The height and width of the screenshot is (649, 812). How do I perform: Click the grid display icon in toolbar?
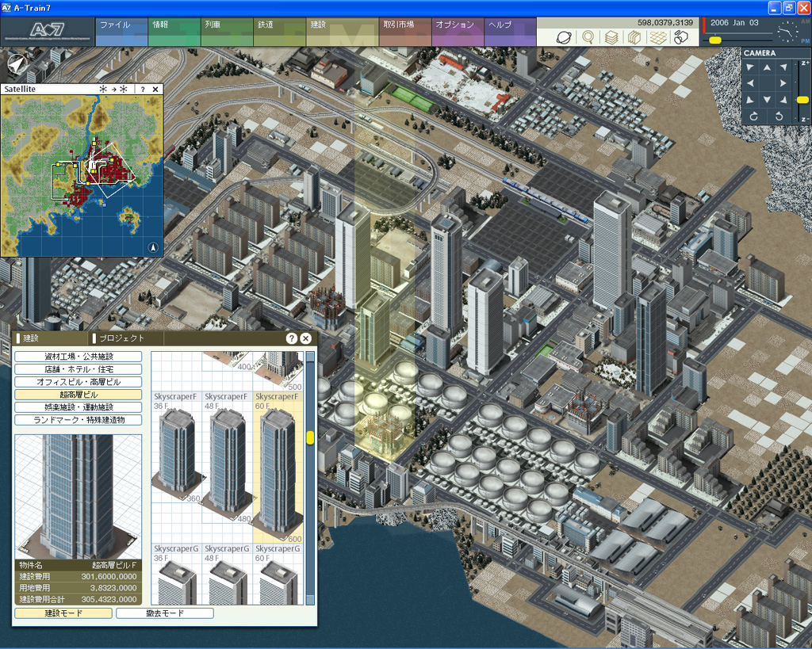[x=658, y=37]
